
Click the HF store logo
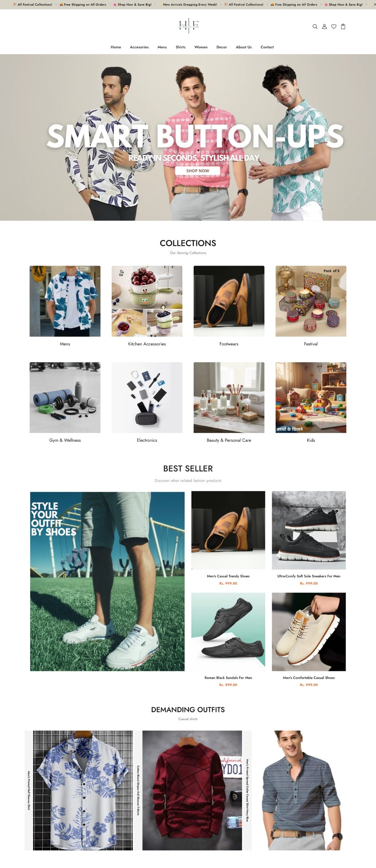point(188,25)
